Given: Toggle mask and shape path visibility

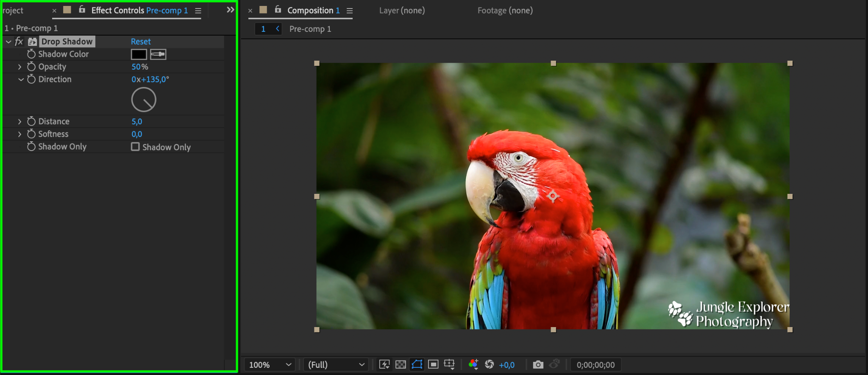Looking at the screenshot, I should click(417, 364).
